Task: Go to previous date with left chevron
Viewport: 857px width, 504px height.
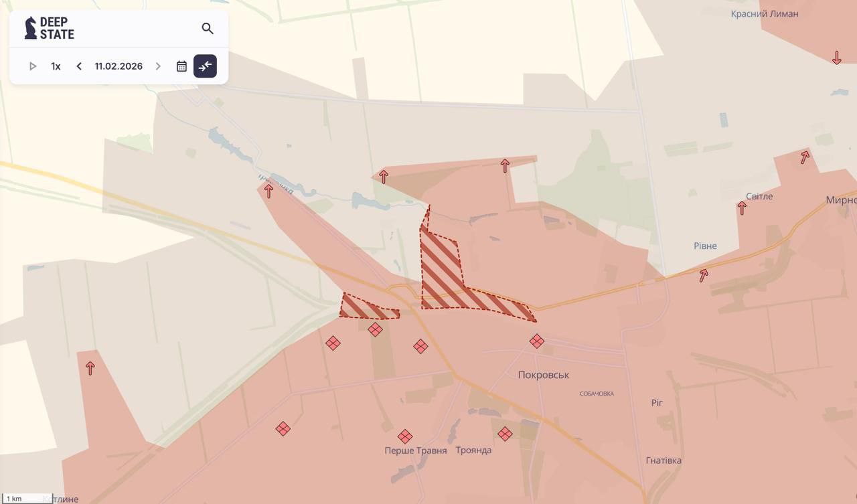Action: click(79, 66)
